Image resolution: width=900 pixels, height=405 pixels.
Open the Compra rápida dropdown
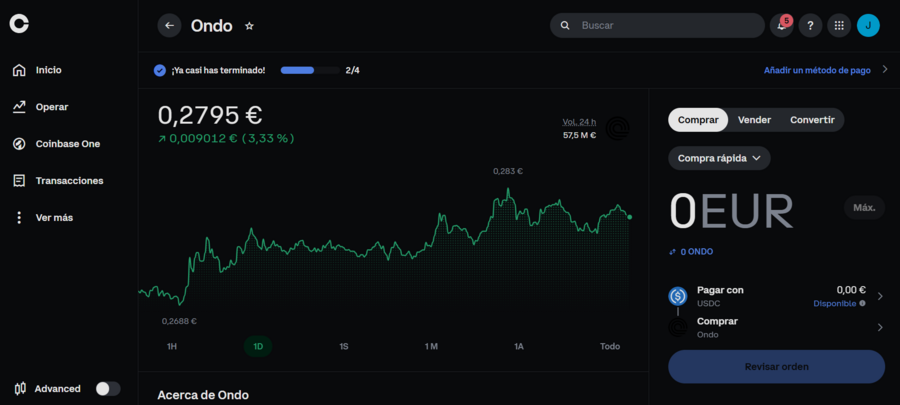(719, 158)
